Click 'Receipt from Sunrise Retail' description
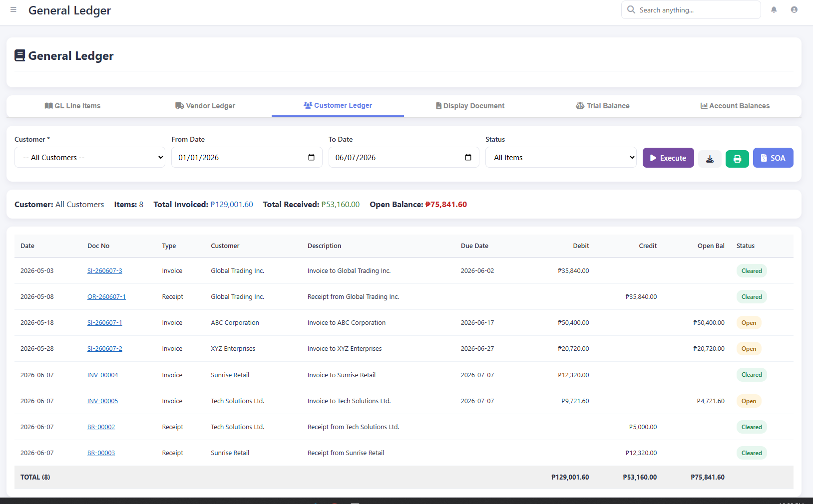 click(346, 453)
